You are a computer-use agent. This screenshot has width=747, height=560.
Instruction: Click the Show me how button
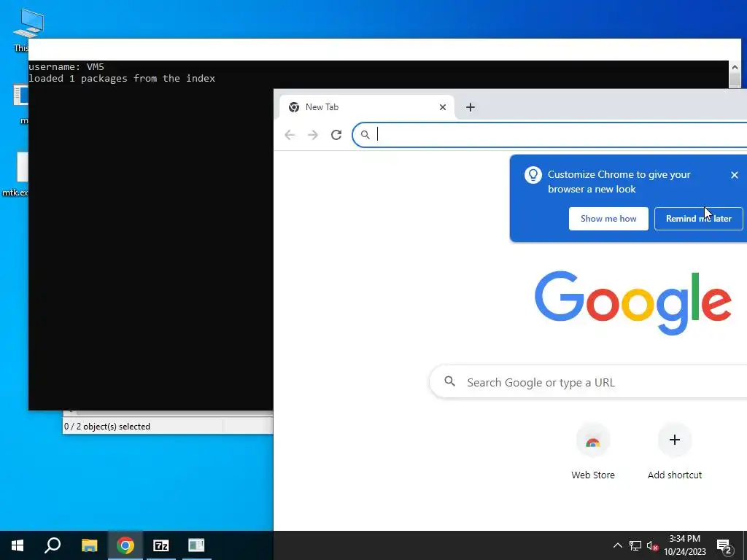[x=608, y=219]
